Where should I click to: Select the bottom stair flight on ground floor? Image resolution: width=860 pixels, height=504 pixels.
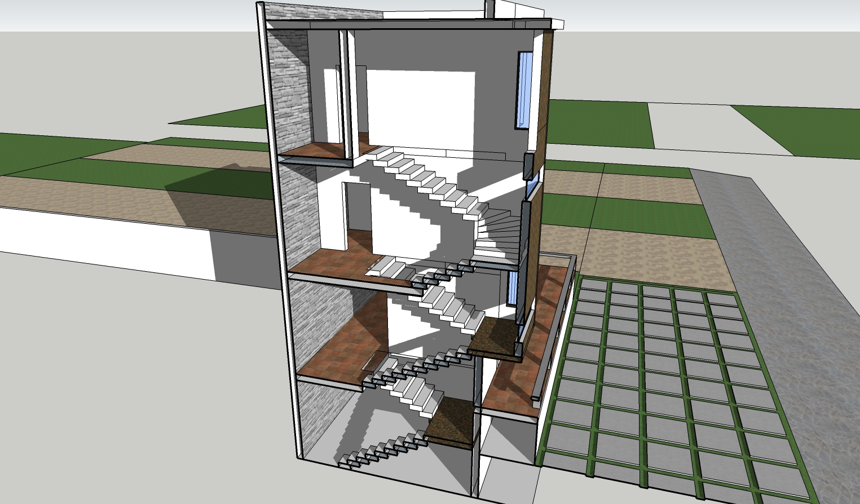(x=382, y=449)
